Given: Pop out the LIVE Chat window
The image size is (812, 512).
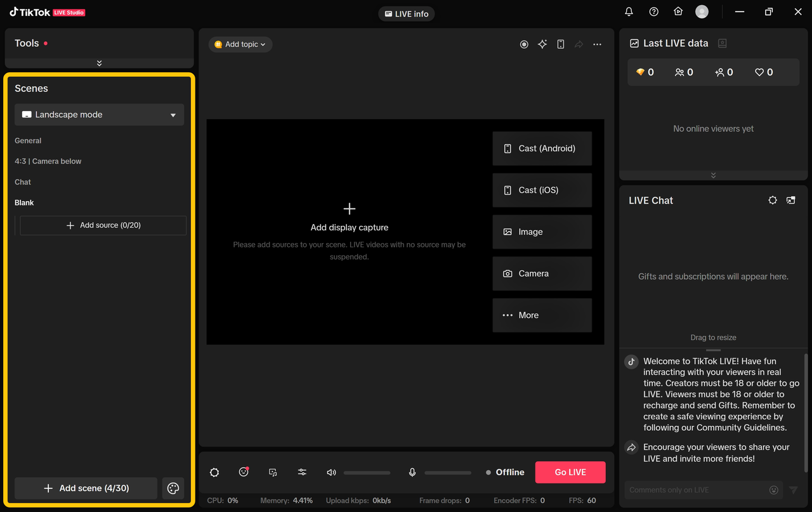Looking at the screenshot, I should [x=790, y=200].
